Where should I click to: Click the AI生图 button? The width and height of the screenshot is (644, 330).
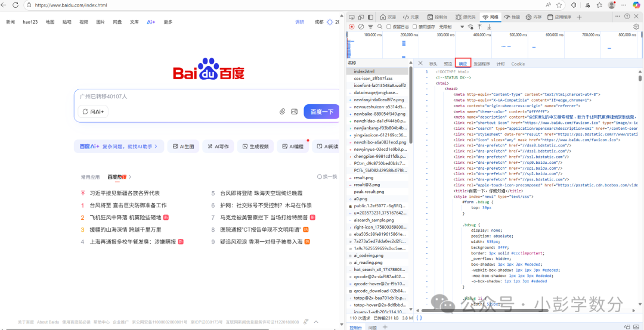click(x=184, y=146)
